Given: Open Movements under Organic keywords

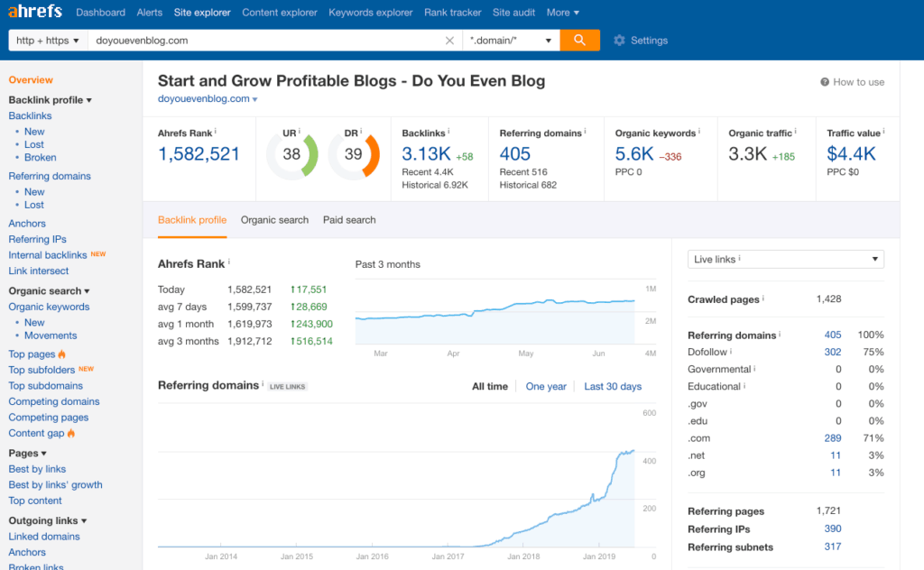Looking at the screenshot, I should [51, 336].
